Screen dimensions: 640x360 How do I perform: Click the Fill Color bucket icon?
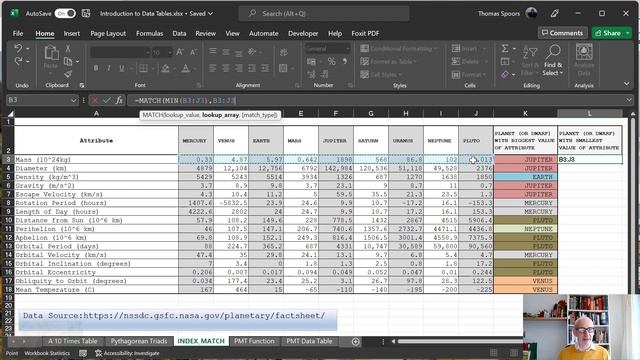point(165,68)
